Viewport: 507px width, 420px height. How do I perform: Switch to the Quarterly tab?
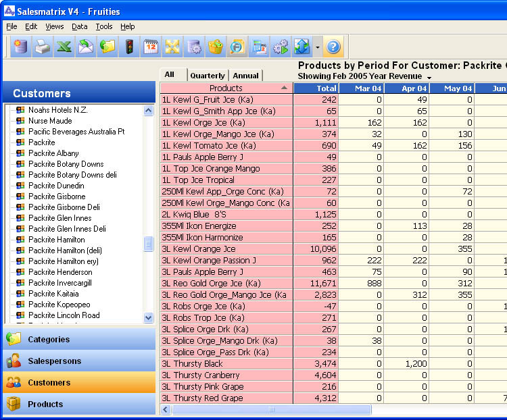coord(208,76)
